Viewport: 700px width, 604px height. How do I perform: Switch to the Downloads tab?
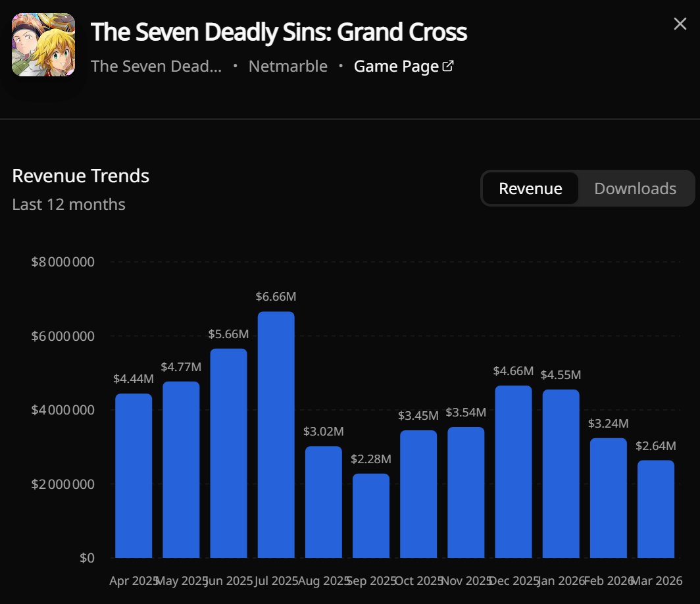tap(635, 188)
